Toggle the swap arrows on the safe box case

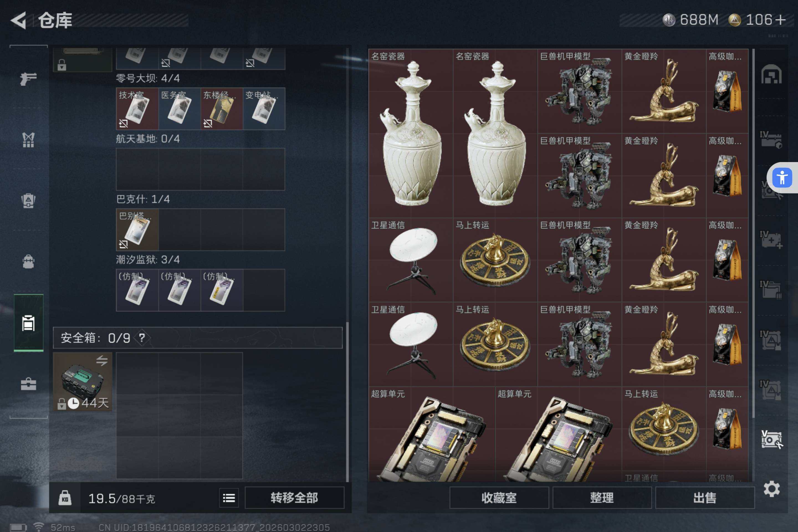coord(102,360)
